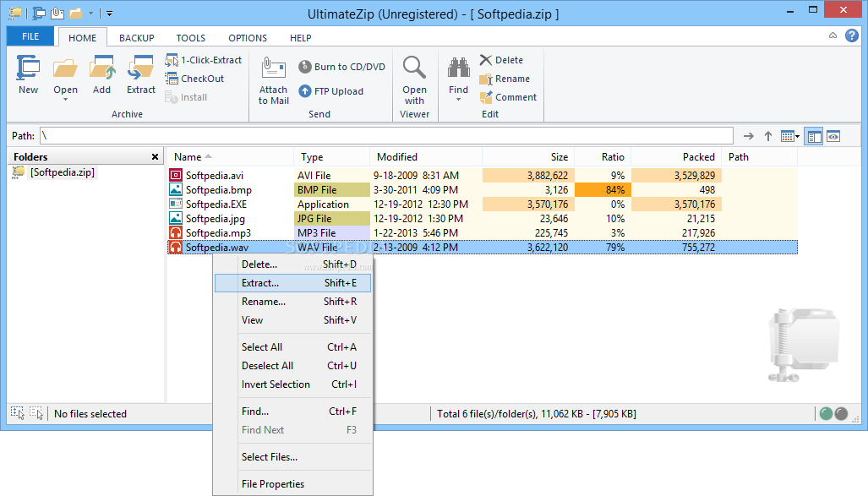This screenshot has width=868, height=496.
Task: Switch to the BACKUP tab
Action: (137, 38)
